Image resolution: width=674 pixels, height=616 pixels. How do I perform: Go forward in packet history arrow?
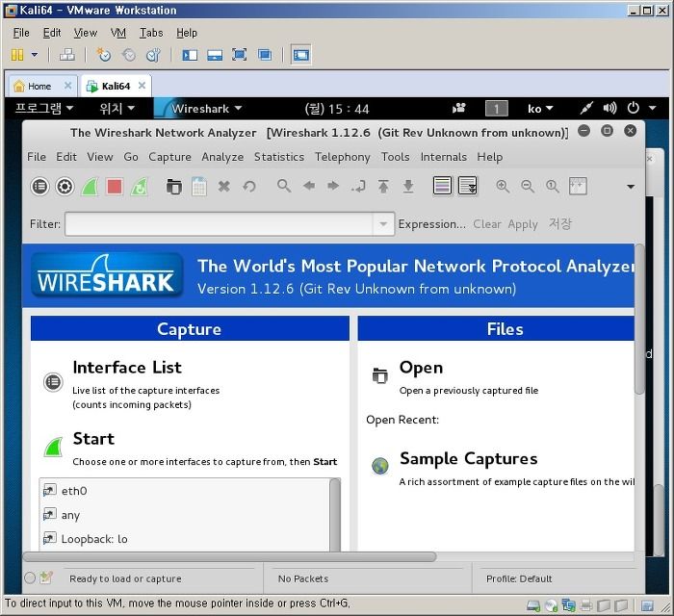(333, 186)
